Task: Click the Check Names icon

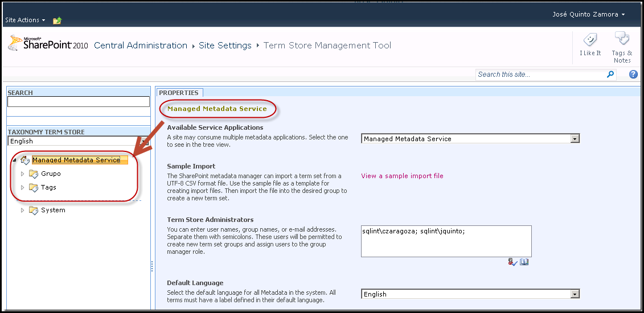Action: [512, 262]
